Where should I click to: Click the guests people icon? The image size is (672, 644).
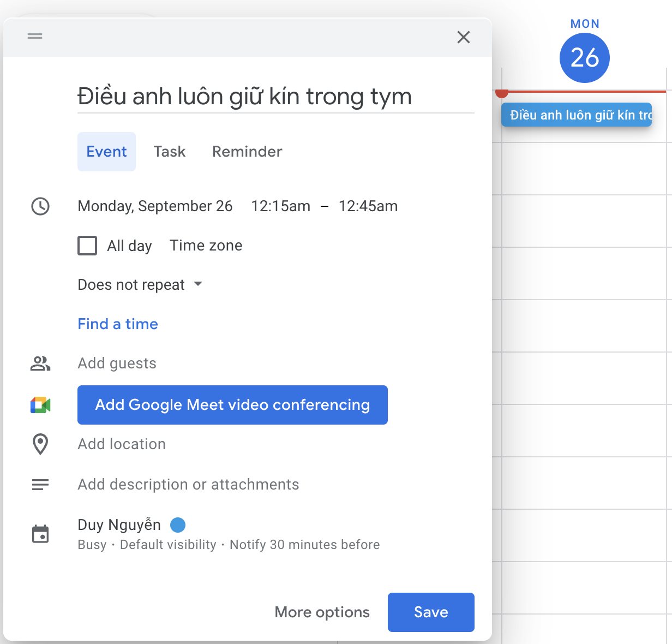pos(40,363)
